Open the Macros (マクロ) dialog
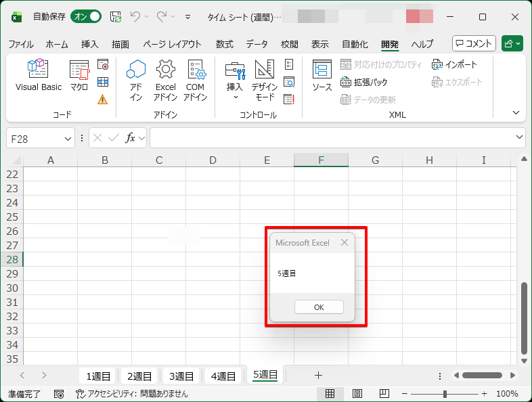The width and height of the screenshot is (532, 402). (79, 75)
